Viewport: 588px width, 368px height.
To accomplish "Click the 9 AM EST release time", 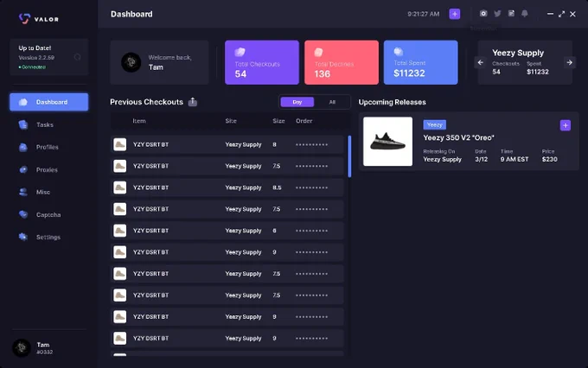I will (514, 159).
